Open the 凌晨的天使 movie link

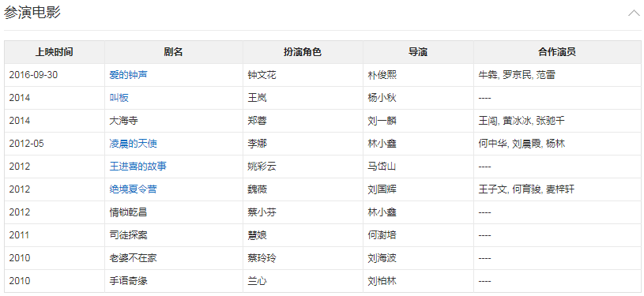point(133,144)
